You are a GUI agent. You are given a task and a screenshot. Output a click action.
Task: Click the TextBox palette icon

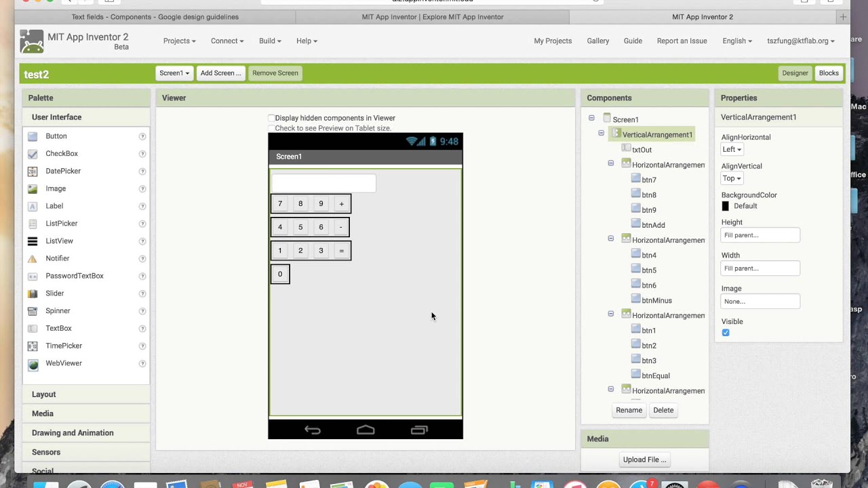click(33, 328)
